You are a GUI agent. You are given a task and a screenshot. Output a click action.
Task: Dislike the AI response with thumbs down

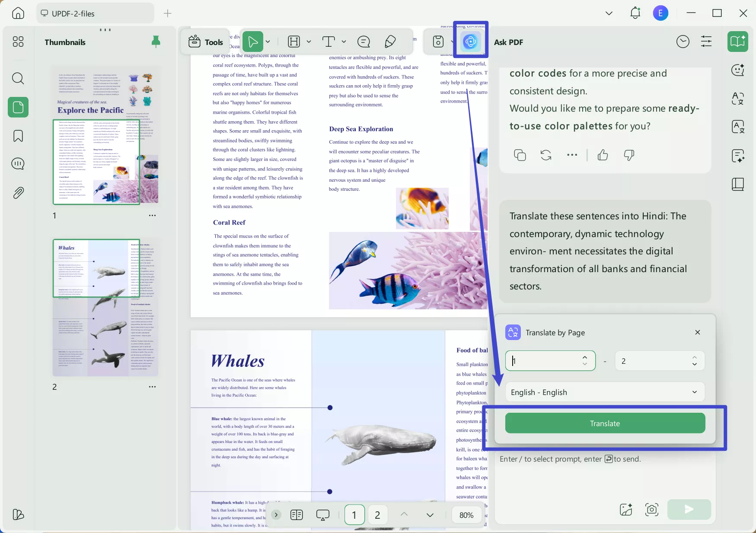pos(629,155)
